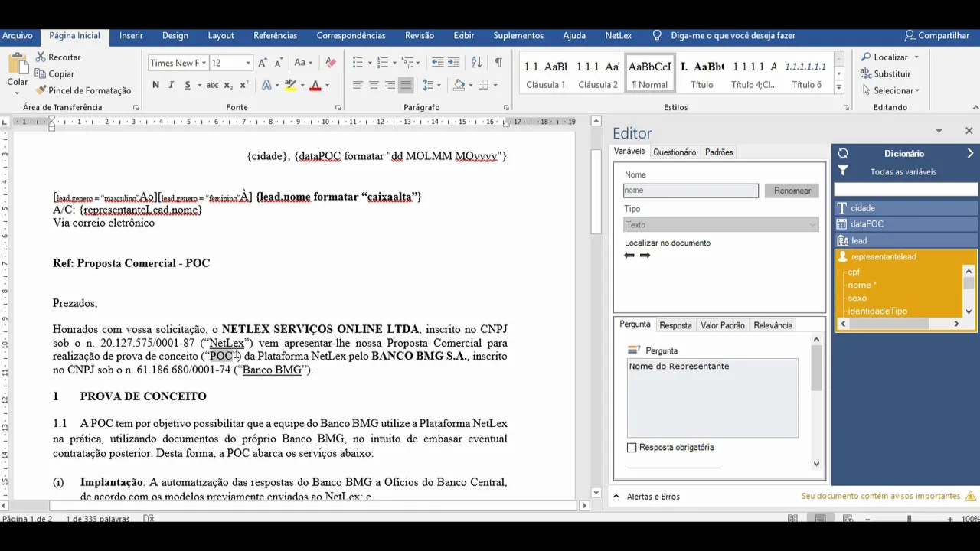Go to previous occurrence with left arrow
This screenshot has height=551, width=980.
[x=629, y=256]
